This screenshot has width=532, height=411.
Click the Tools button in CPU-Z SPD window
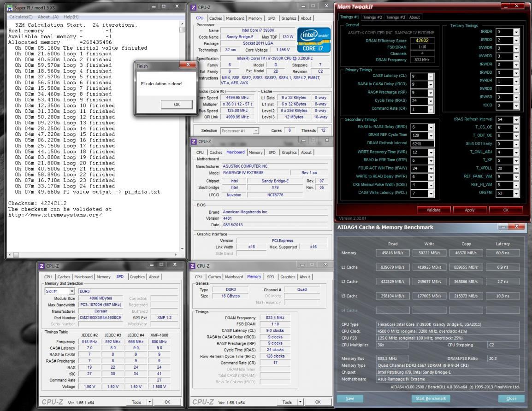click(137, 402)
